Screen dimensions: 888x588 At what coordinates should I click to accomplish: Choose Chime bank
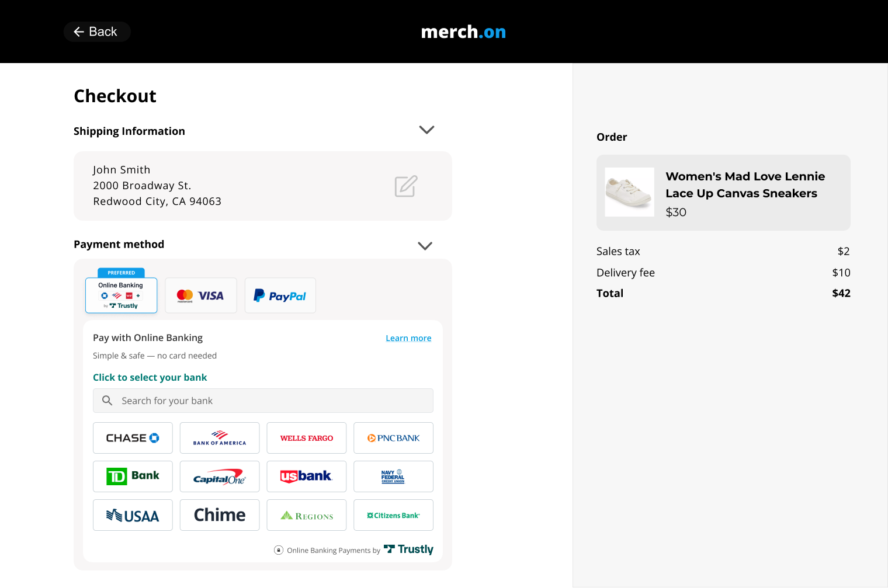(220, 515)
